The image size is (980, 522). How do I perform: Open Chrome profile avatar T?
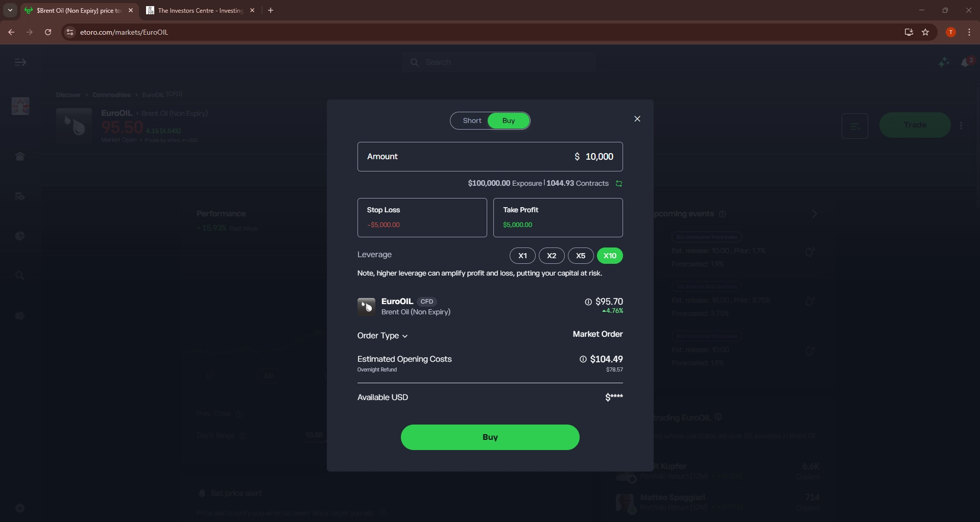coord(951,32)
